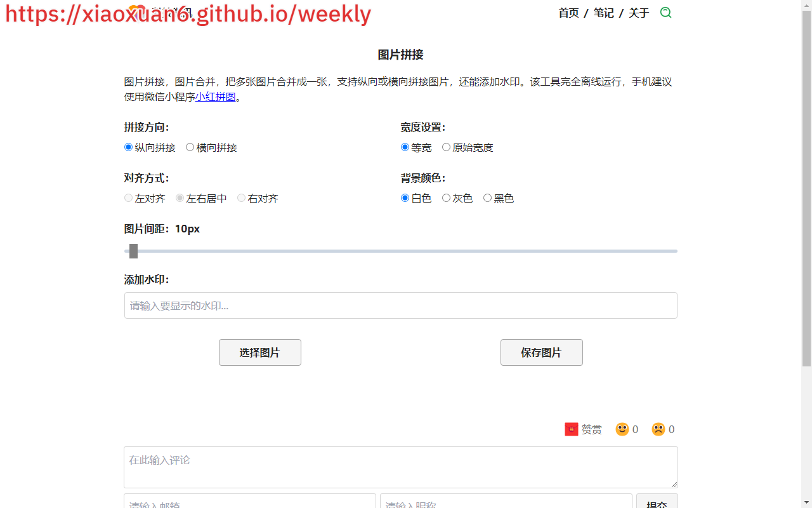This screenshot has height=508, width=812.
Task: Click the 图片间距 slider handle
Action: [x=133, y=251]
